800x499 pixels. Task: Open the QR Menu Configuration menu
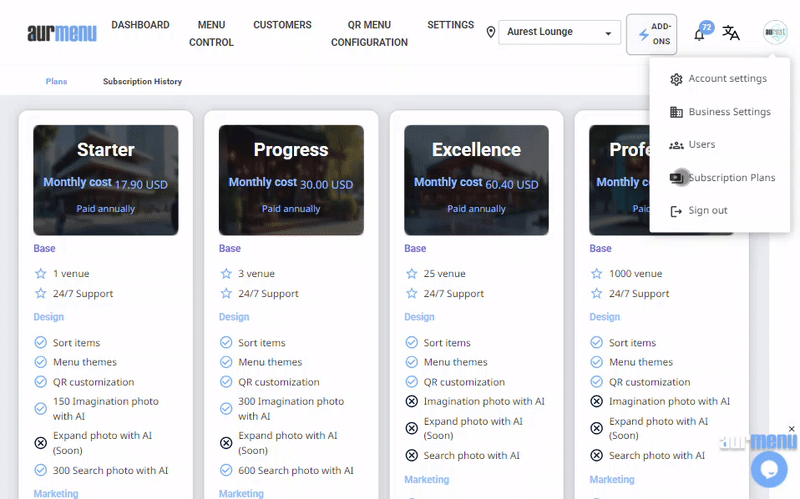pyautogui.click(x=369, y=34)
